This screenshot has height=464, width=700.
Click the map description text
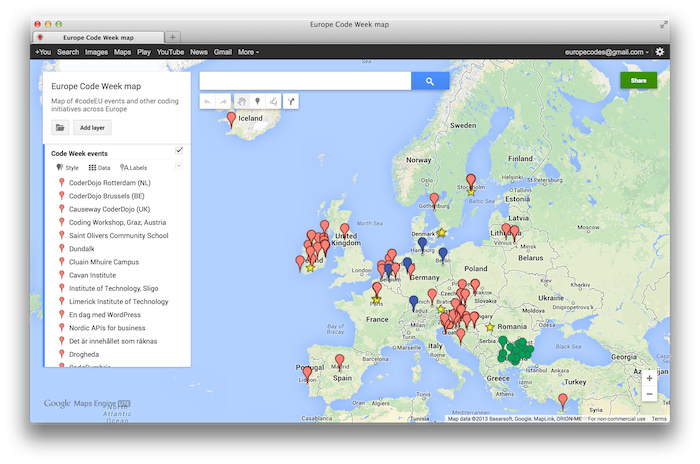[115, 105]
